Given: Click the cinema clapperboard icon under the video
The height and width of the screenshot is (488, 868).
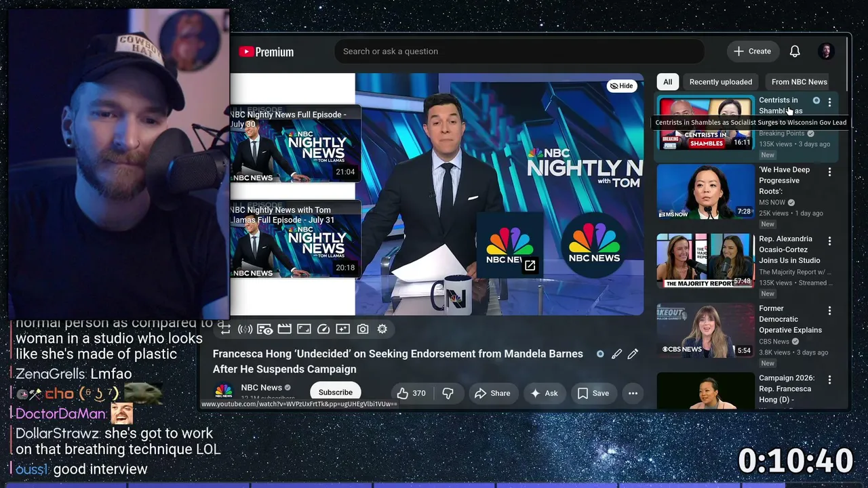Looking at the screenshot, I should 285,329.
